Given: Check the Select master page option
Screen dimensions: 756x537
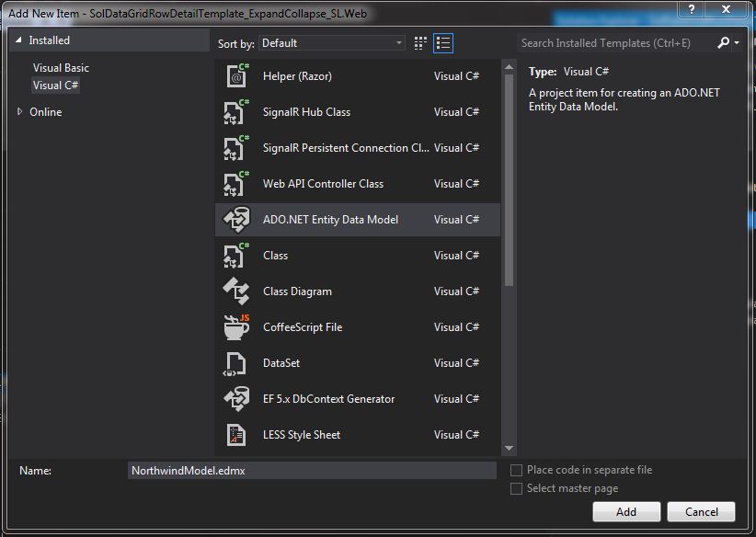Looking at the screenshot, I should 517,488.
